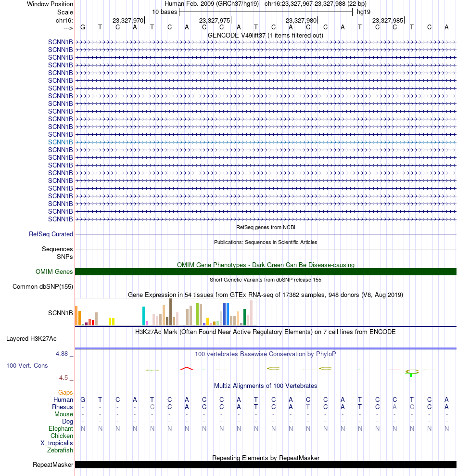Click the orange Gaps row label
457x476 pixels.
[65, 393]
